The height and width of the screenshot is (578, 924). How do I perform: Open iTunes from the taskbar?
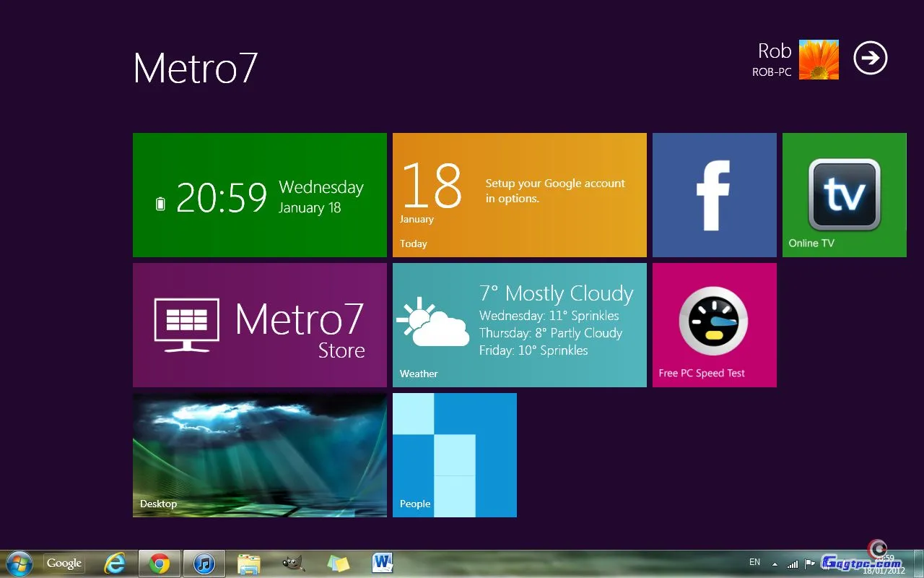coord(204,564)
